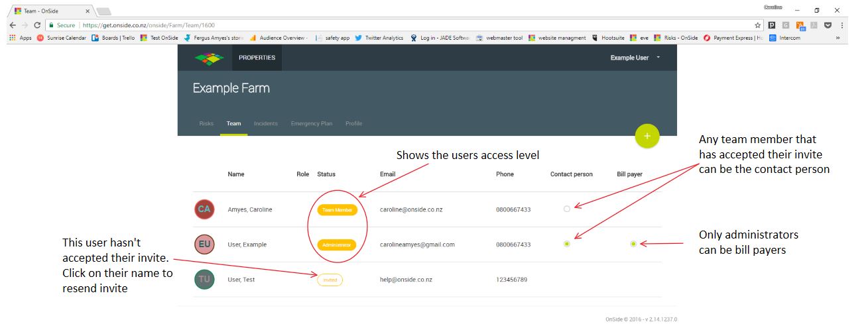
Task: Click the EU avatar for Example User
Action: coord(204,245)
